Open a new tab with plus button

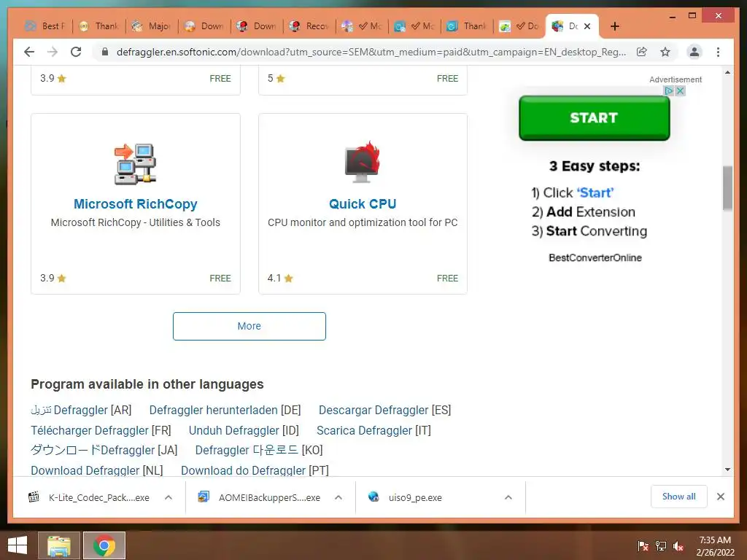coord(614,26)
